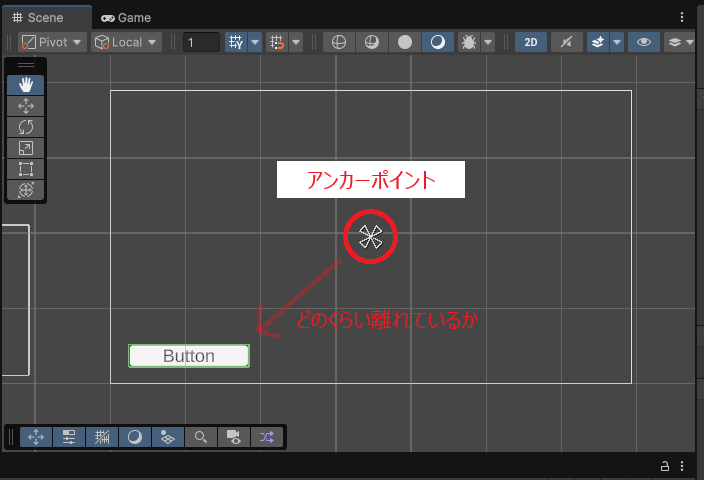Toggle grid visibility in the toolbar
This screenshot has width=704, height=480.
tap(236, 42)
